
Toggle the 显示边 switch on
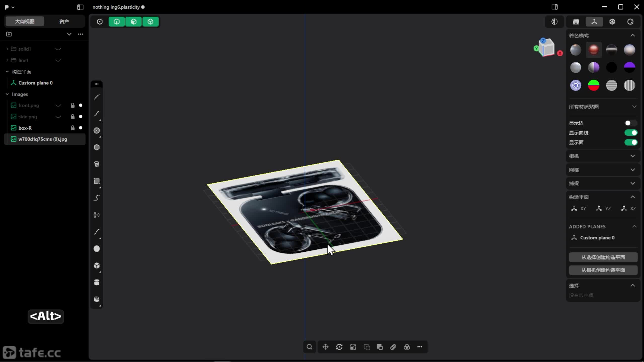click(631, 123)
